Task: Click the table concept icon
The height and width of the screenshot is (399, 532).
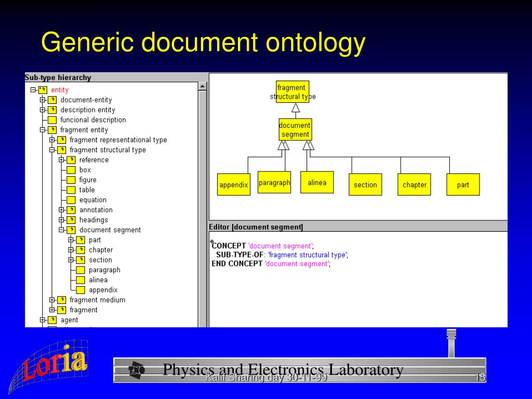Action: point(71,190)
